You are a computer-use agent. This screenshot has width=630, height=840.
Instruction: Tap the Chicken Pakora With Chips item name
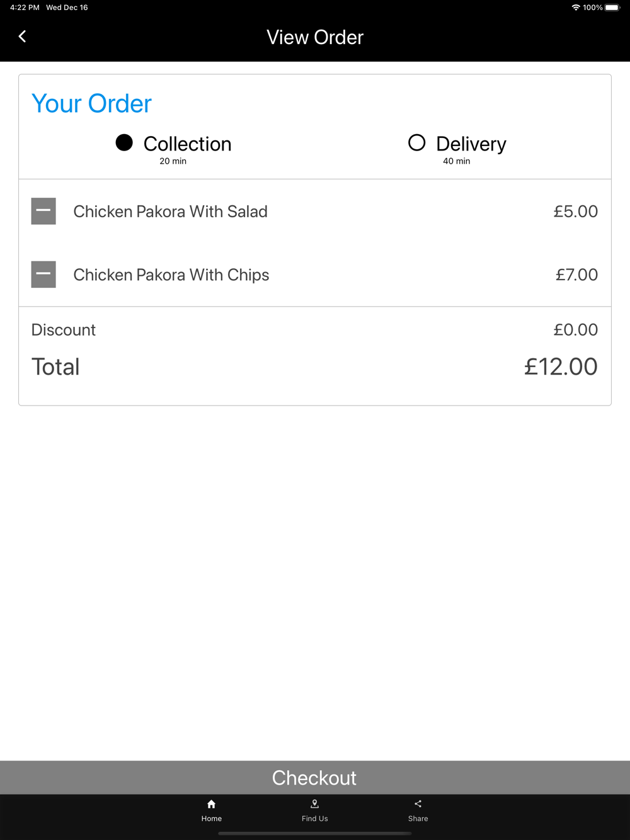pyautogui.click(x=171, y=275)
